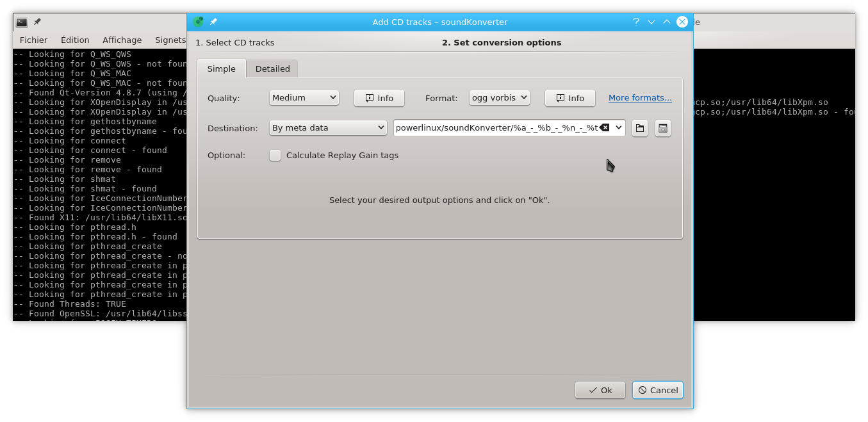Click the terminal line '-- Looking for shmat - found'
The height and width of the screenshot is (422, 868).
85,189
